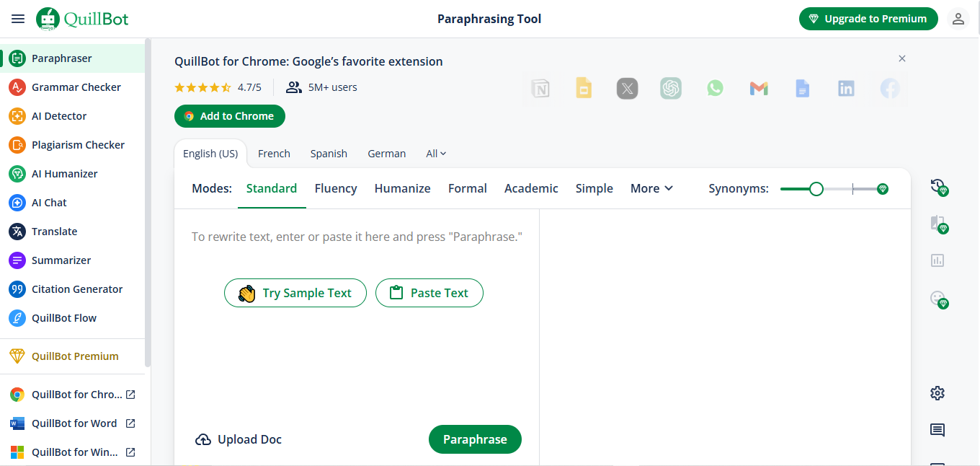Expand the All languages dropdown
980x466 pixels.
click(436, 154)
